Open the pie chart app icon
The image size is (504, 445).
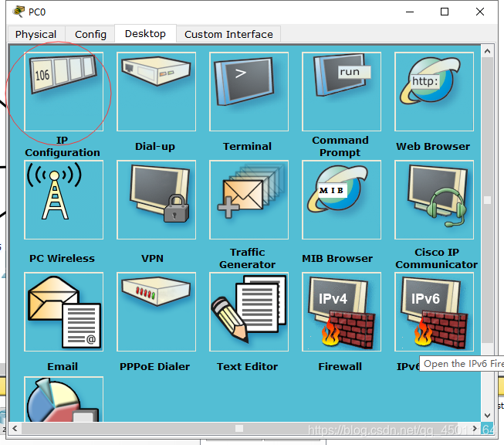(x=63, y=399)
